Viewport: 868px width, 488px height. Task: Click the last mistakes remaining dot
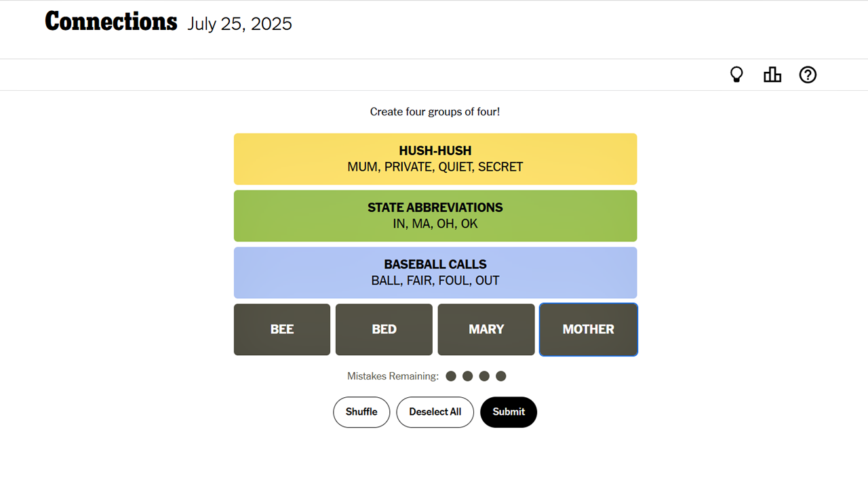501,375
